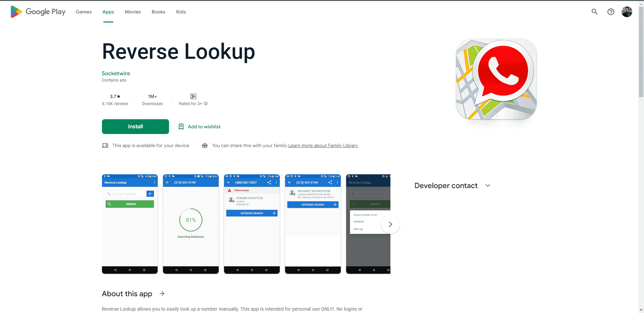The height and width of the screenshot is (313, 644).
Task: Open the Socketwire developer link
Action: coord(116,73)
